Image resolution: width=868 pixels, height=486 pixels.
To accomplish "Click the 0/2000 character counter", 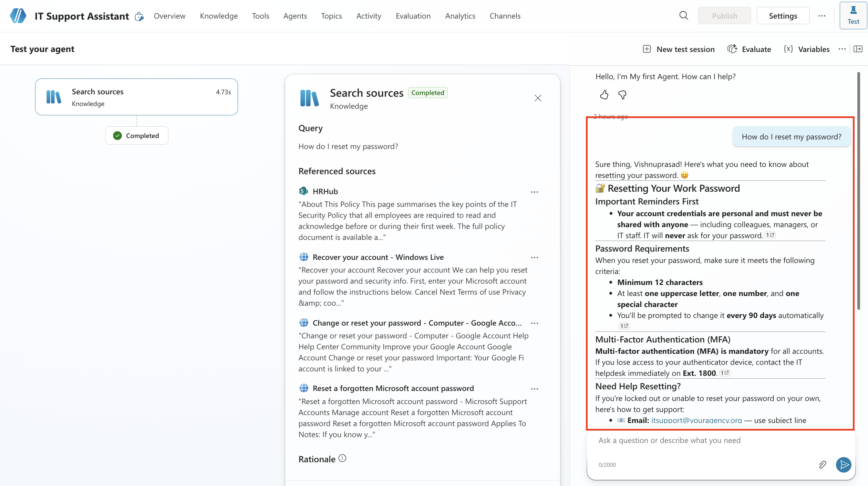I will click(x=607, y=465).
